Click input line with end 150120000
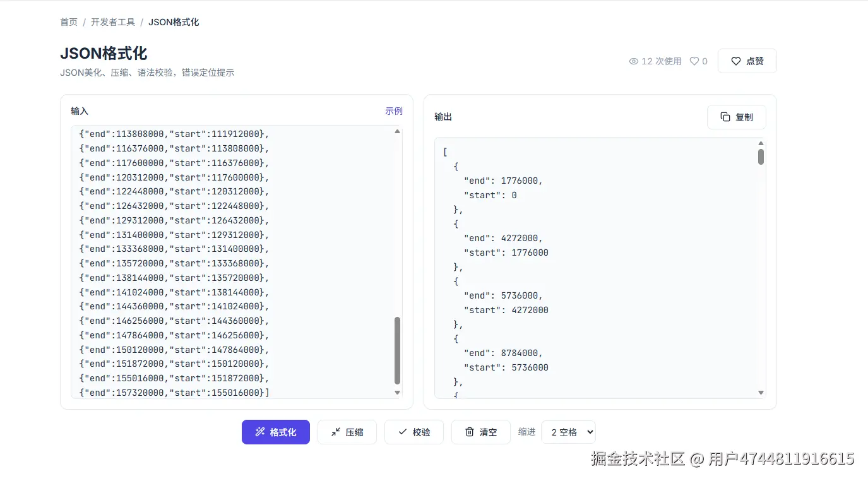 pos(174,350)
